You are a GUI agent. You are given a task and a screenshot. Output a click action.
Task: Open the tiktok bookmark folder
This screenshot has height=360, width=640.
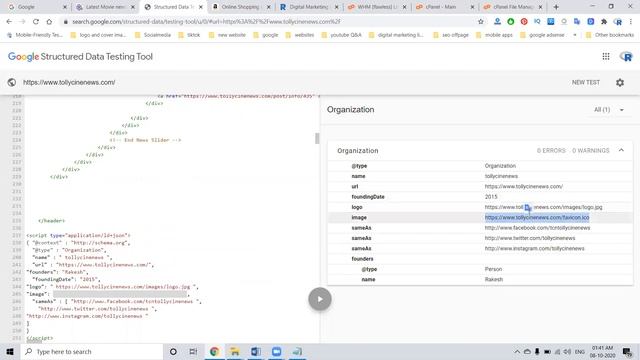pyautogui.click(x=189, y=35)
